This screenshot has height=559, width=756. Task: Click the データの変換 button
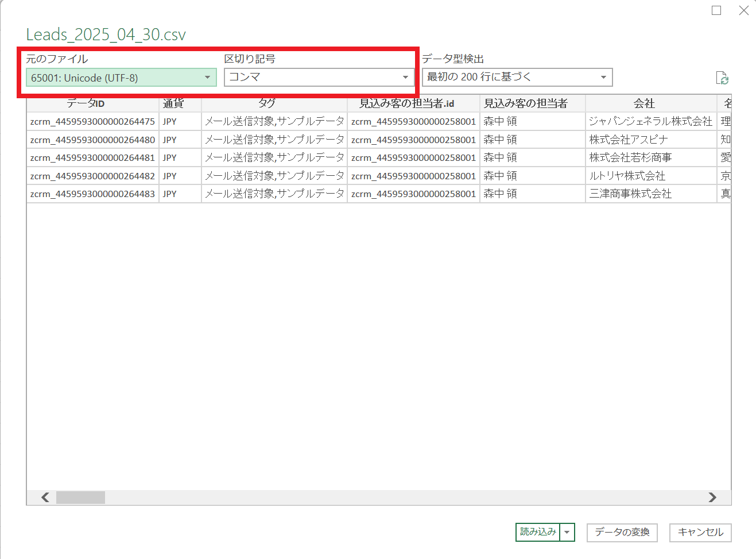[622, 532]
